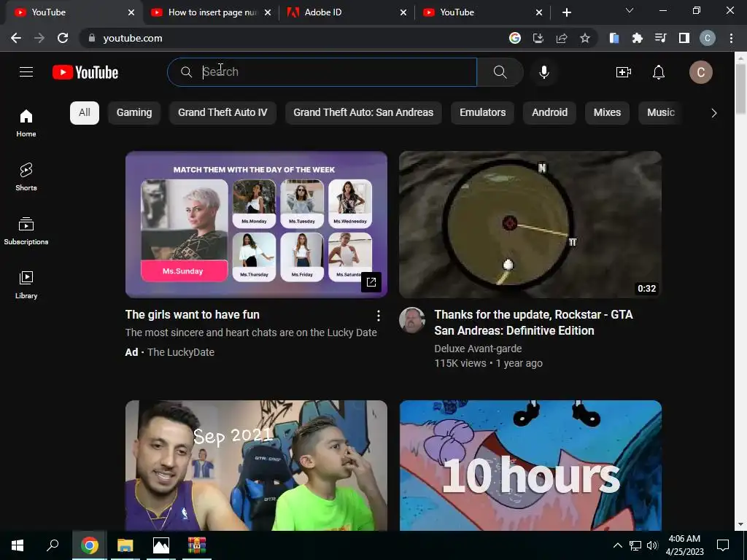
Task: Select the Mixes chip
Action: [607, 113]
